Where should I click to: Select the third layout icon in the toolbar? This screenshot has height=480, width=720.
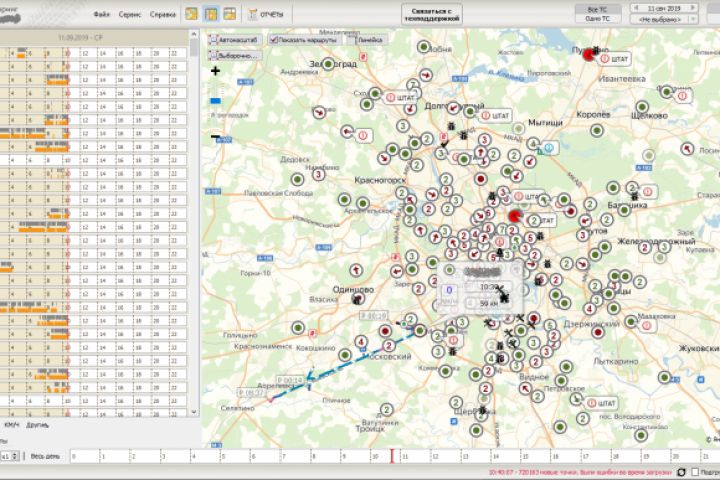click(x=230, y=15)
